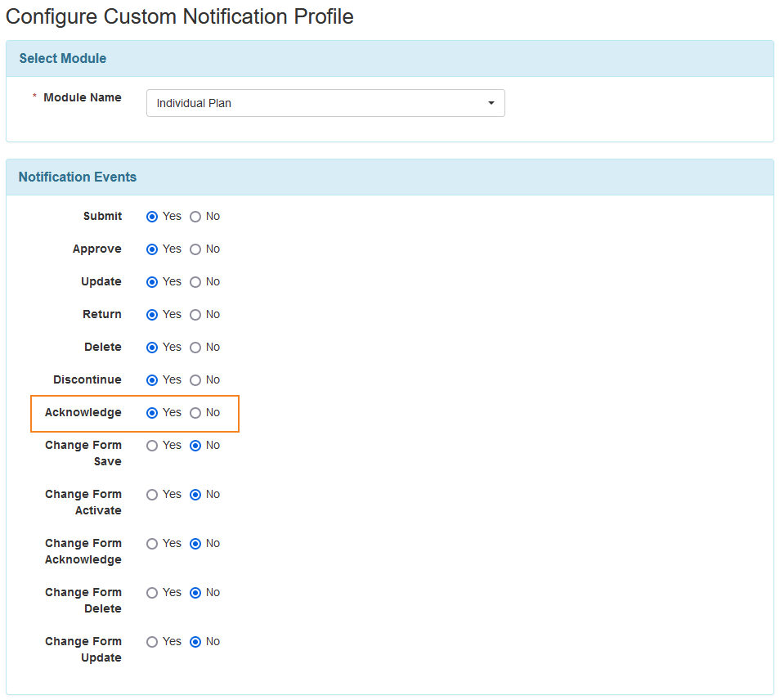Select Yes for Acknowledge event

[152, 413]
